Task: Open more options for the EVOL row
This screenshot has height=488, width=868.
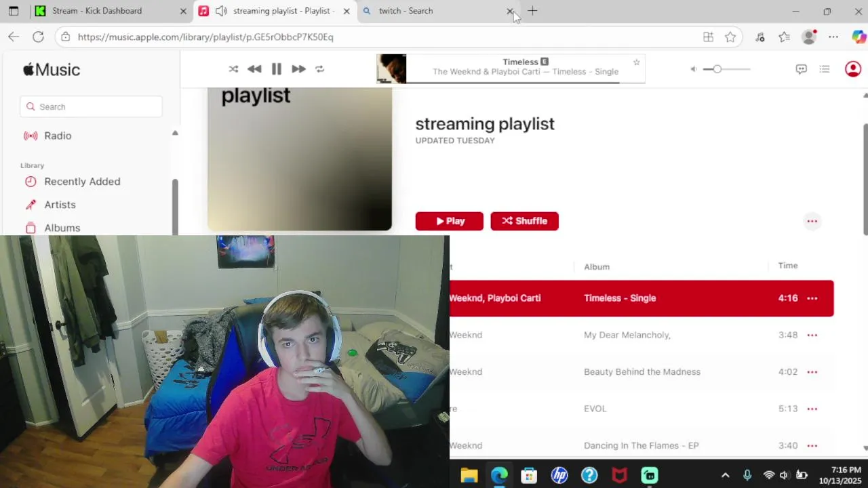Action: point(812,409)
